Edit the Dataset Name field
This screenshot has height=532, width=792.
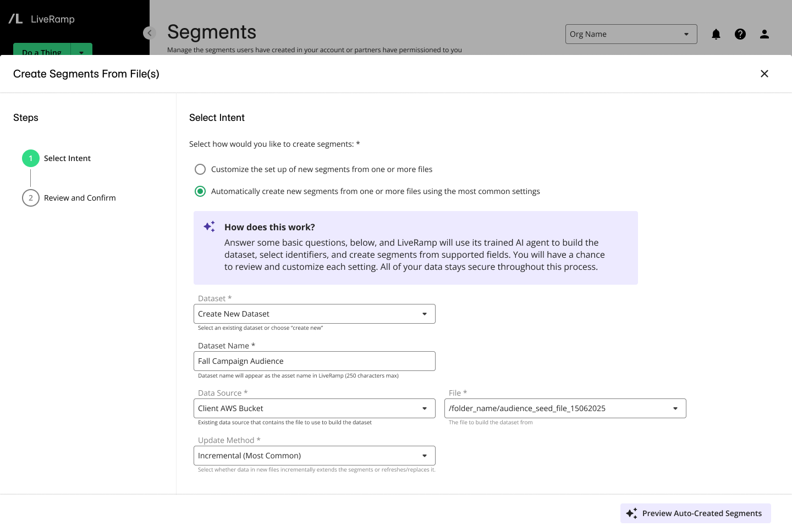pyautogui.click(x=315, y=361)
